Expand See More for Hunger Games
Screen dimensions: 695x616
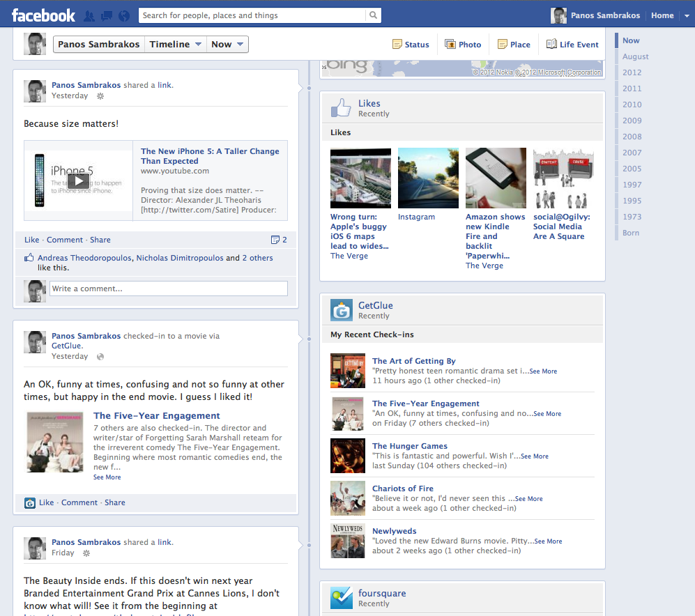(x=535, y=456)
